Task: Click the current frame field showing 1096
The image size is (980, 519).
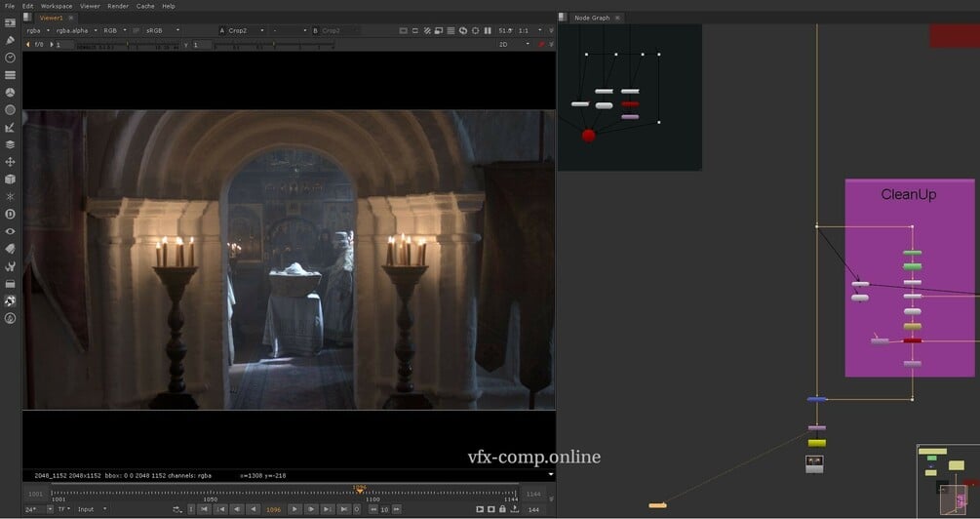Action: coord(274,509)
